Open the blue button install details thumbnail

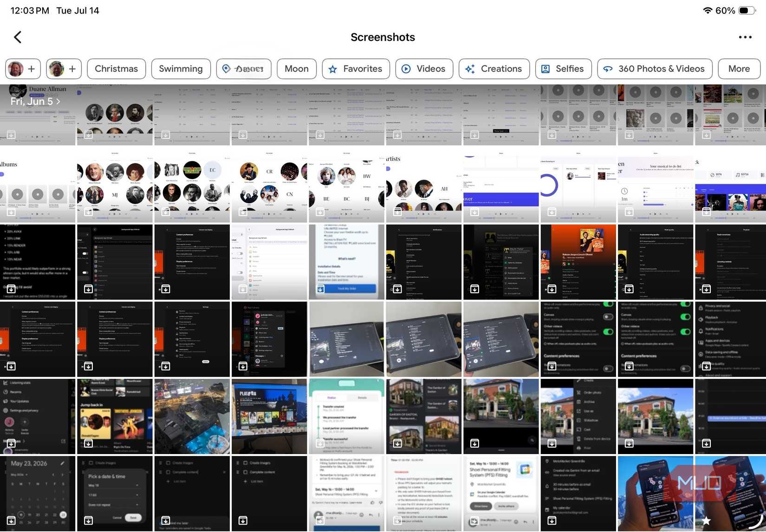click(x=346, y=262)
